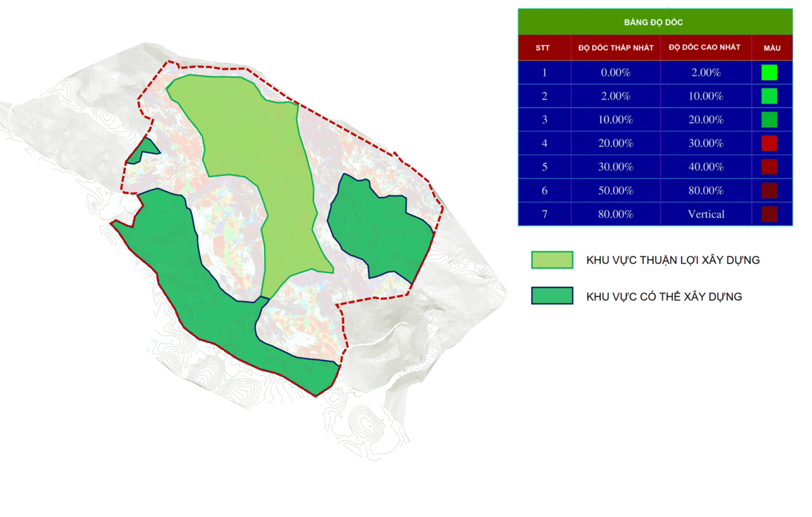Click the "Vertical" highest slope cell
Image resolution: width=812 pixels, height=517 pixels.
706,215
